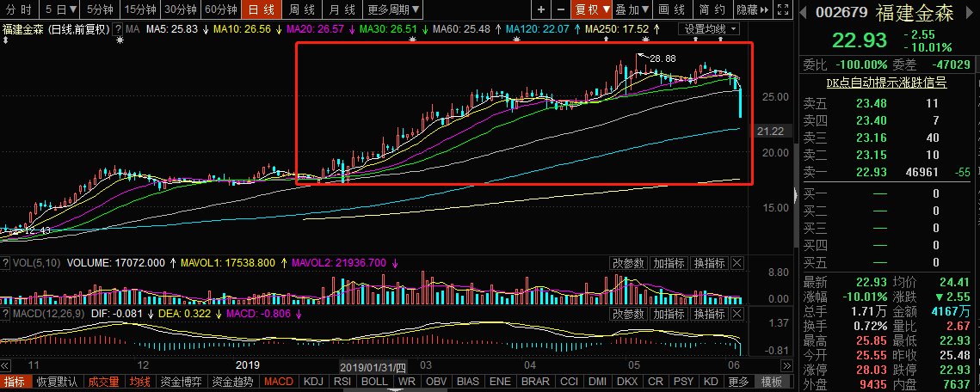Open 5日 period dropdown
This screenshot has width=980, height=392.
pos(63,9)
